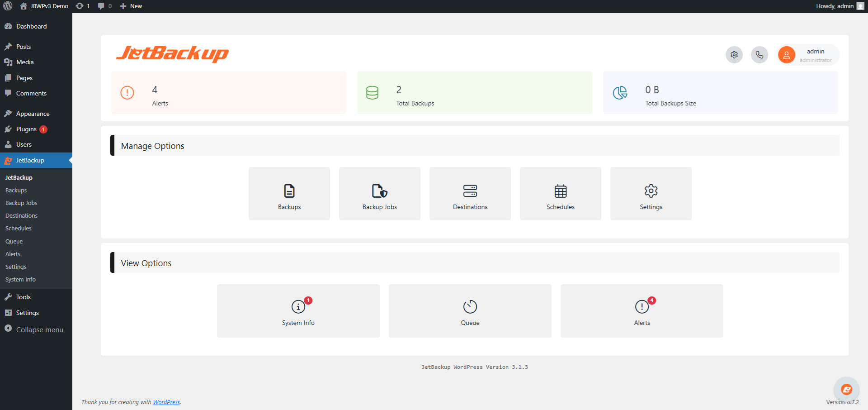Click the WordPress logo in admin bar
Viewport: 868px width, 410px height.
tap(7, 6)
